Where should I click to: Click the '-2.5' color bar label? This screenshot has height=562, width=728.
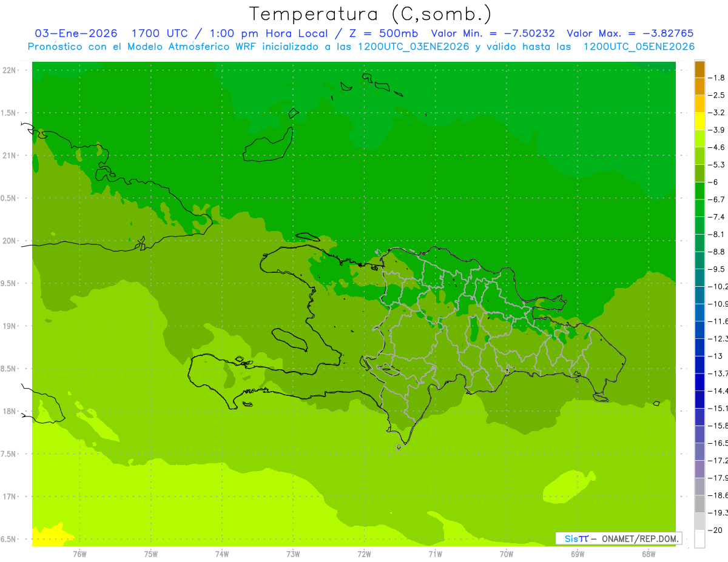718,95
